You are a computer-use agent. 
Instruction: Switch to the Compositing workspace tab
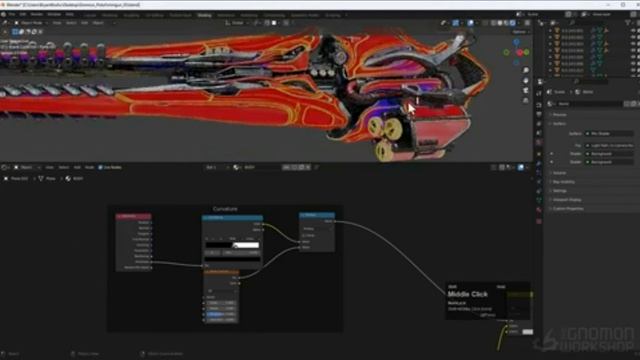(x=274, y=15)
